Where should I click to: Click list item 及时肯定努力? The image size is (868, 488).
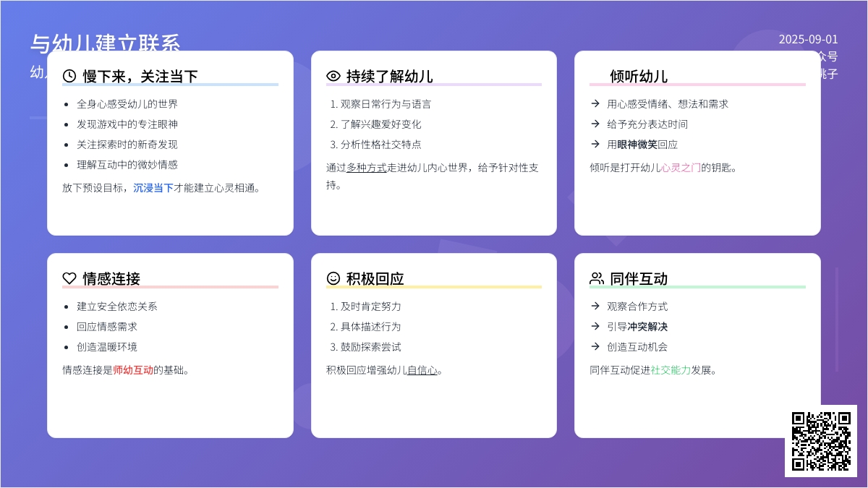coord(370,306)
